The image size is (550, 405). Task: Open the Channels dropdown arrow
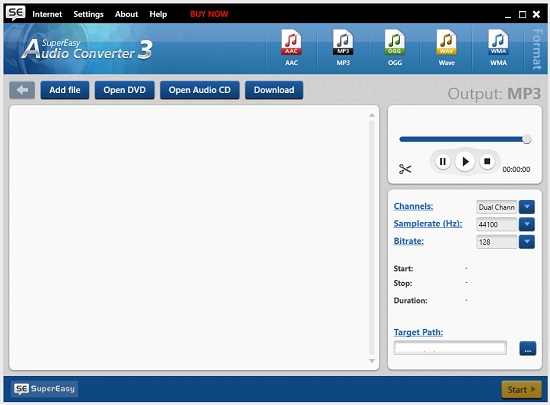point(527,207)
